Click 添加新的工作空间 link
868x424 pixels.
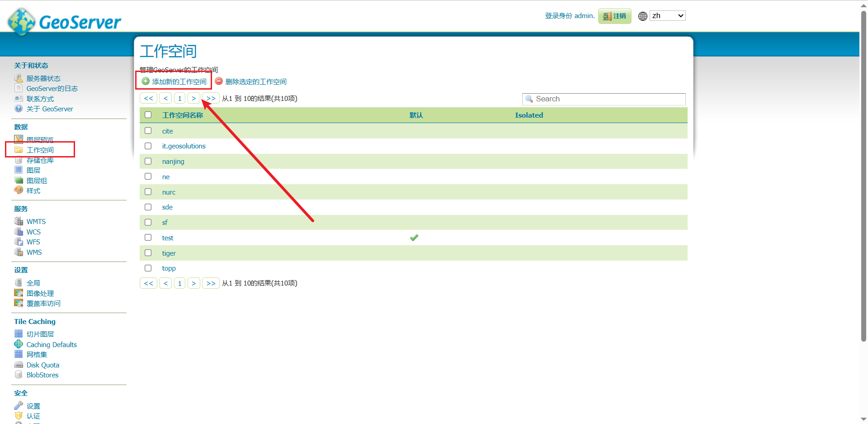point(179,82)
